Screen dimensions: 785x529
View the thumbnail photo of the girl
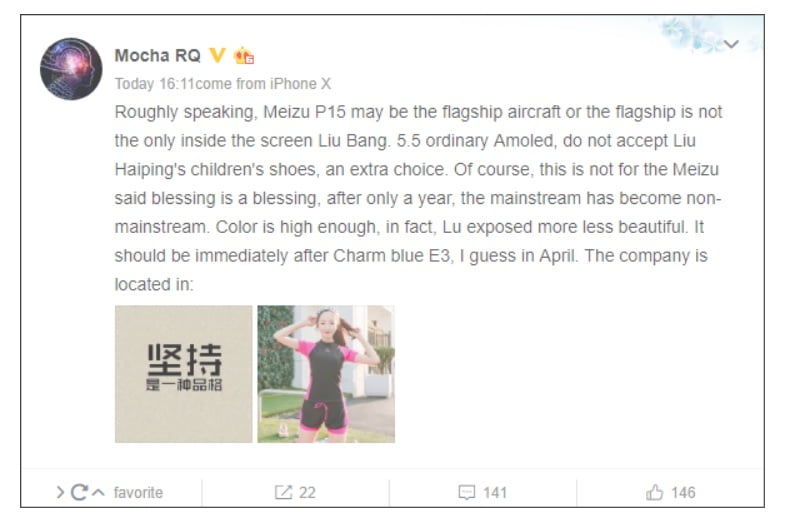point(326,374)
